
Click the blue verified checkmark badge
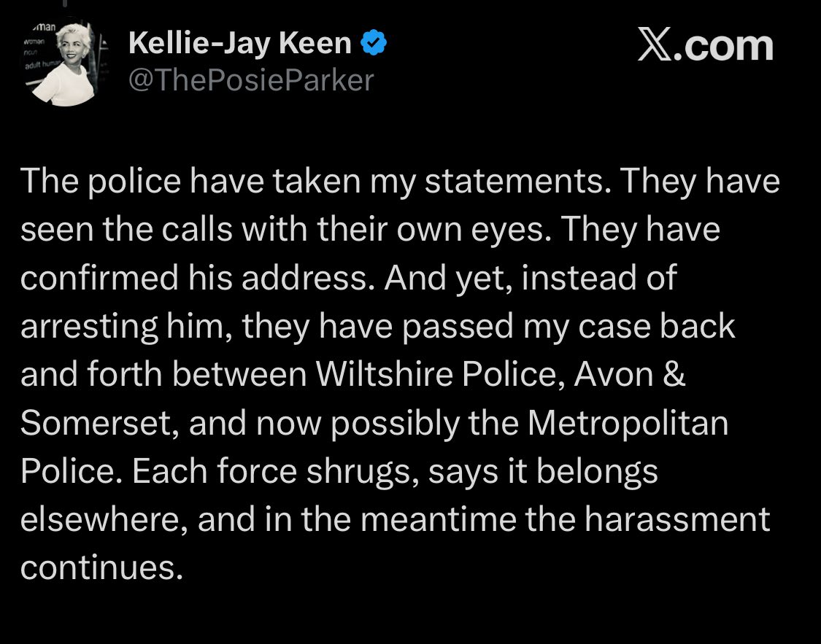[x=374, y=45]
